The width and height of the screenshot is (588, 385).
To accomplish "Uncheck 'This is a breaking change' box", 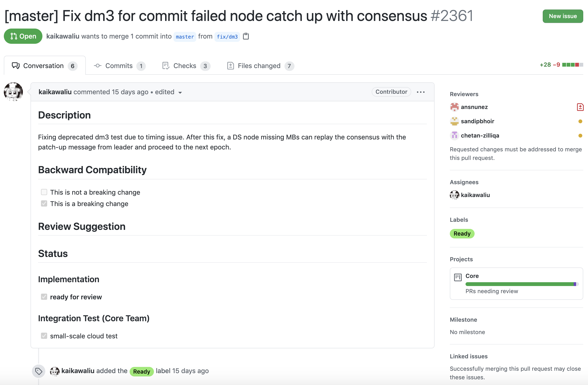I will 44,204.
